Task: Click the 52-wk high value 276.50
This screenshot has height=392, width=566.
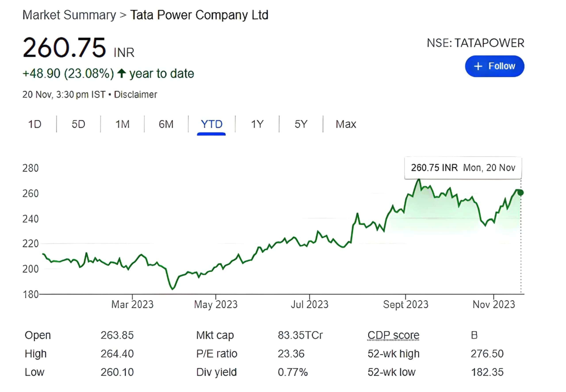Action: point(487,354)
